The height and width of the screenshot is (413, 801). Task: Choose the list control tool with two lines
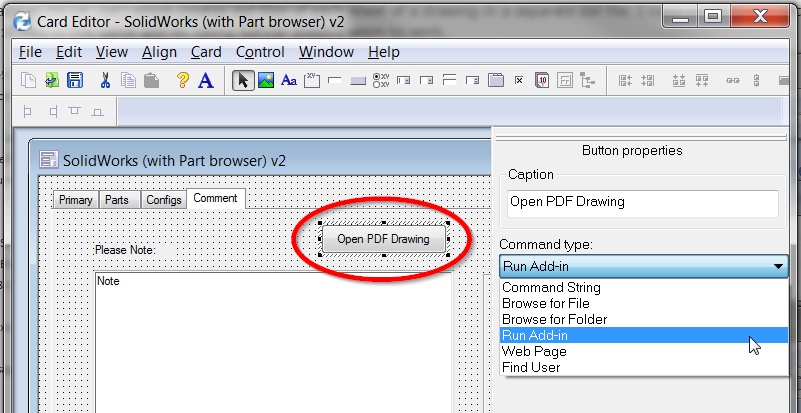point(450,80)
